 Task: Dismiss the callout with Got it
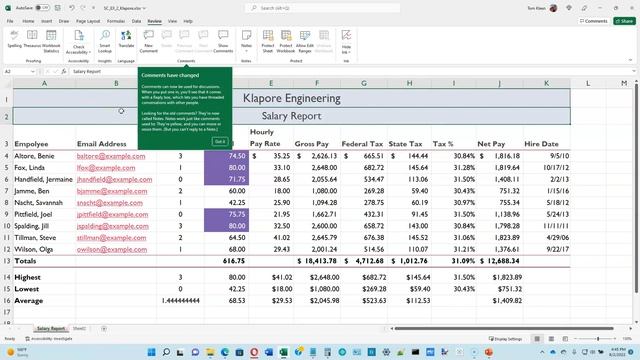(220, 142)
